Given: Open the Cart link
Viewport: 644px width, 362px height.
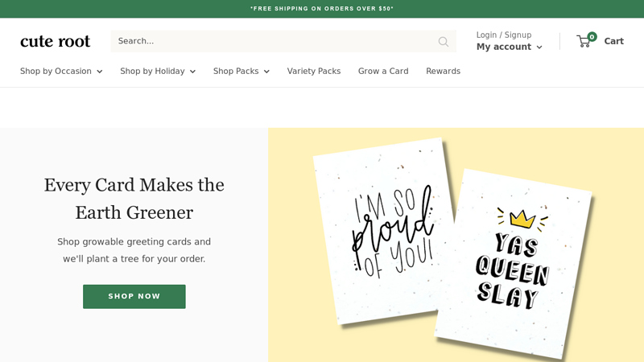Looking at the screenshot, I should (613, 41).
